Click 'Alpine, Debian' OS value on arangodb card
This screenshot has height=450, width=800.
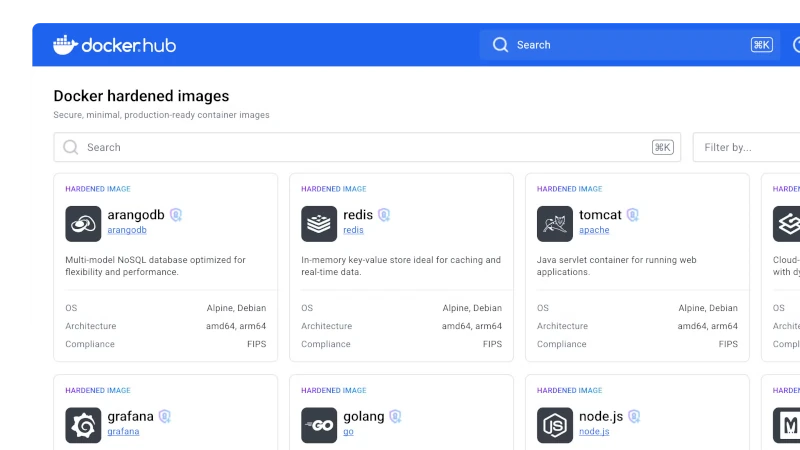click(236, 308)
